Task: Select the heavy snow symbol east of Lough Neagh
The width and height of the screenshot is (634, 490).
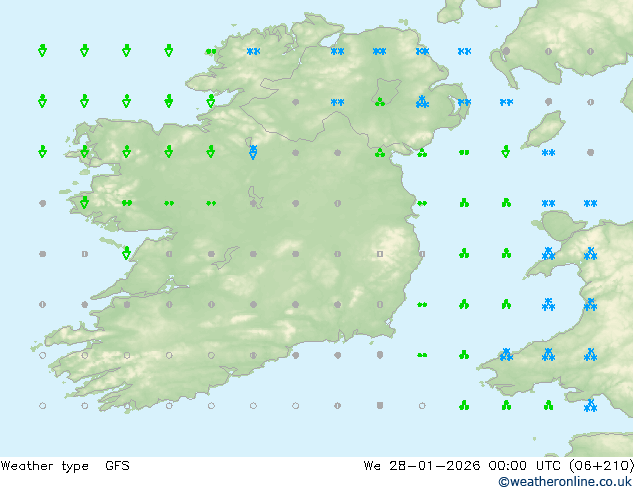Action: 422,101
